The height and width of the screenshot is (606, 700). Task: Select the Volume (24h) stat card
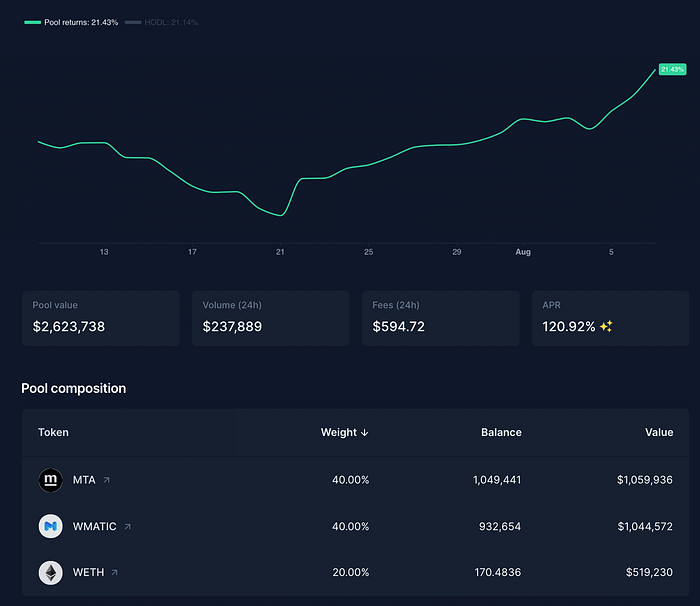point(271,318)
